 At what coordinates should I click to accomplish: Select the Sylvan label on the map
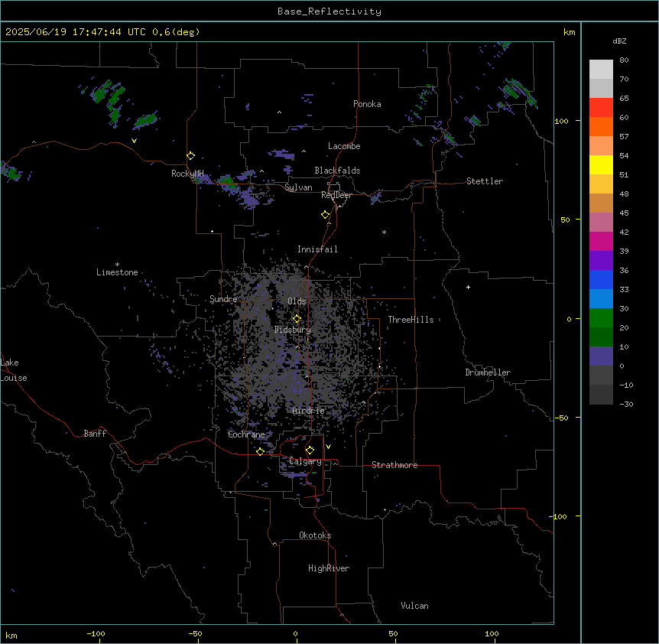tap(298, 187)
